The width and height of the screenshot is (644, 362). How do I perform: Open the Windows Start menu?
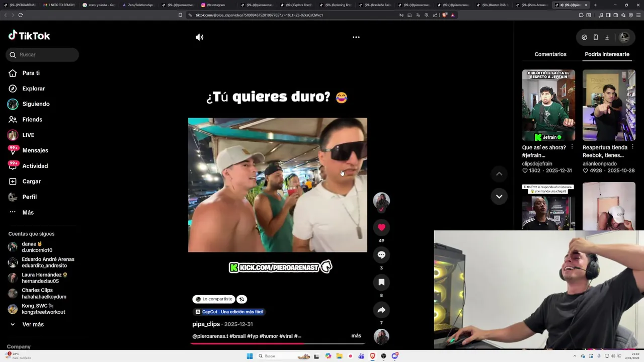point(250,356)
